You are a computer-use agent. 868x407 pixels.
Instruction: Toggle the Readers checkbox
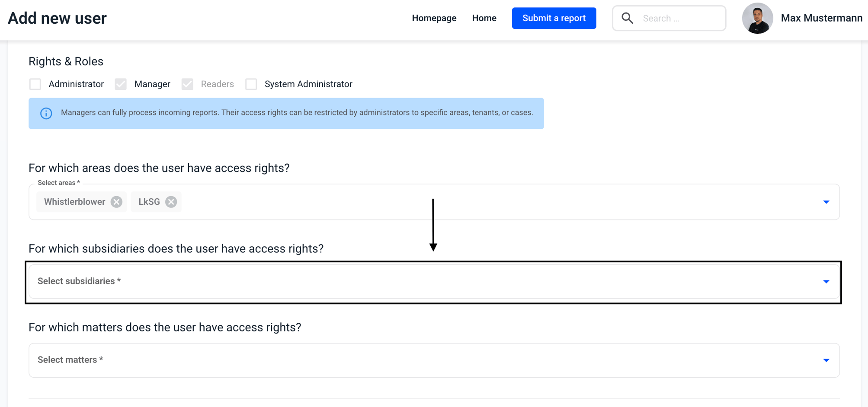point(187,84)
